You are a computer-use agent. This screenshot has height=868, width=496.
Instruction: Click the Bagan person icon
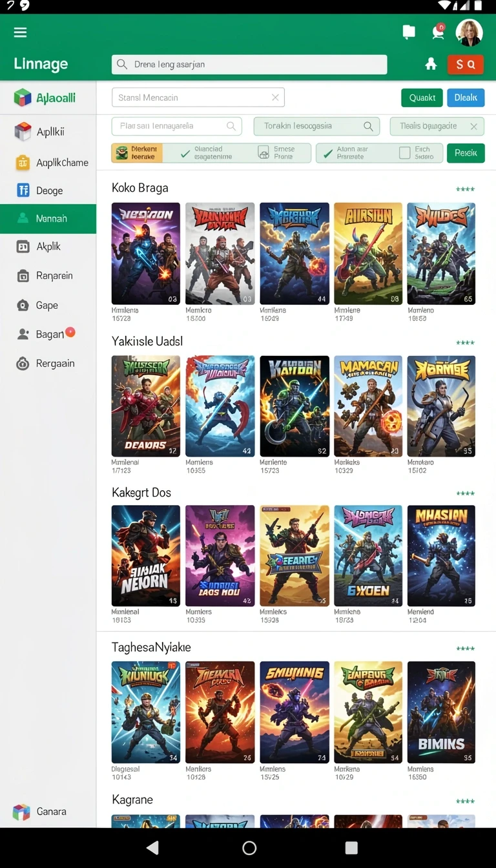(23, 335)
